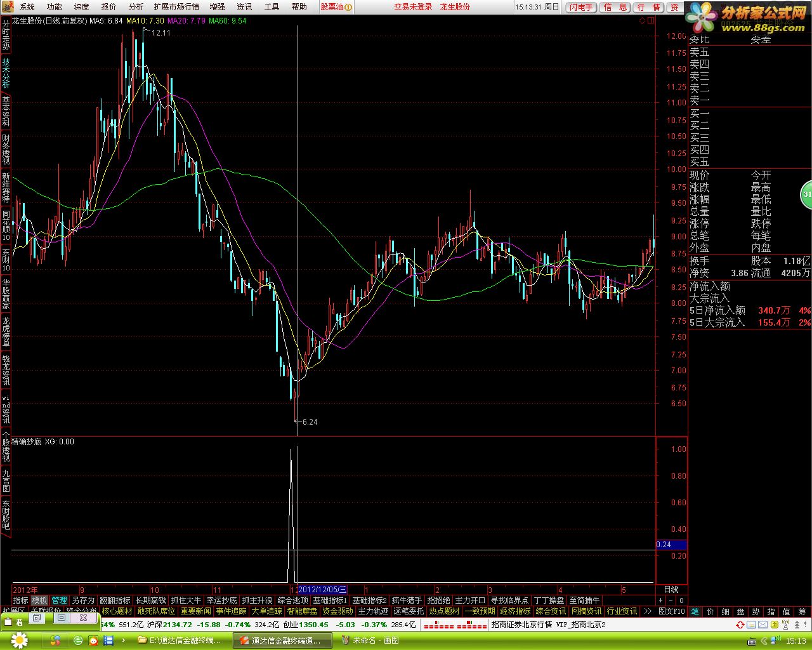Select 九宫图 sidebar tab

(6, 481)
